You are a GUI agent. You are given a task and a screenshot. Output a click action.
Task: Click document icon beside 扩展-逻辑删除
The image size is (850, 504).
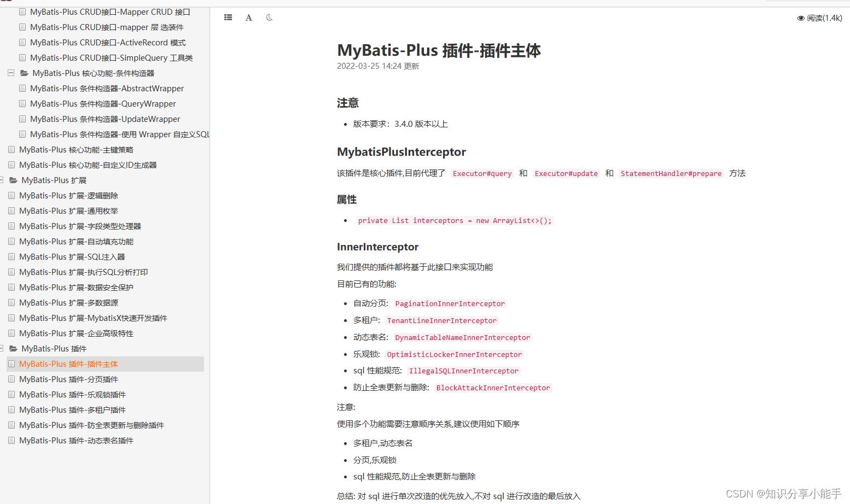(11, 195)
